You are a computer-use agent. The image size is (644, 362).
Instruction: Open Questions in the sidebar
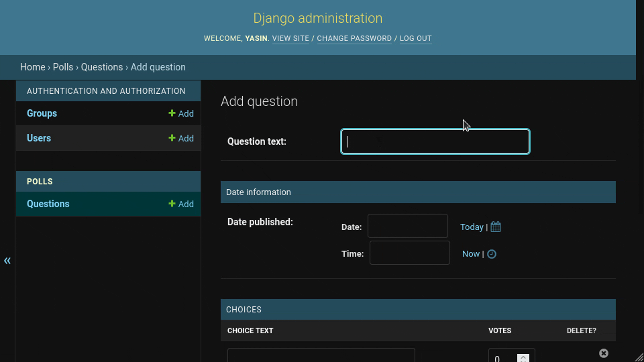pyautogui.click(x=48, y=204)
